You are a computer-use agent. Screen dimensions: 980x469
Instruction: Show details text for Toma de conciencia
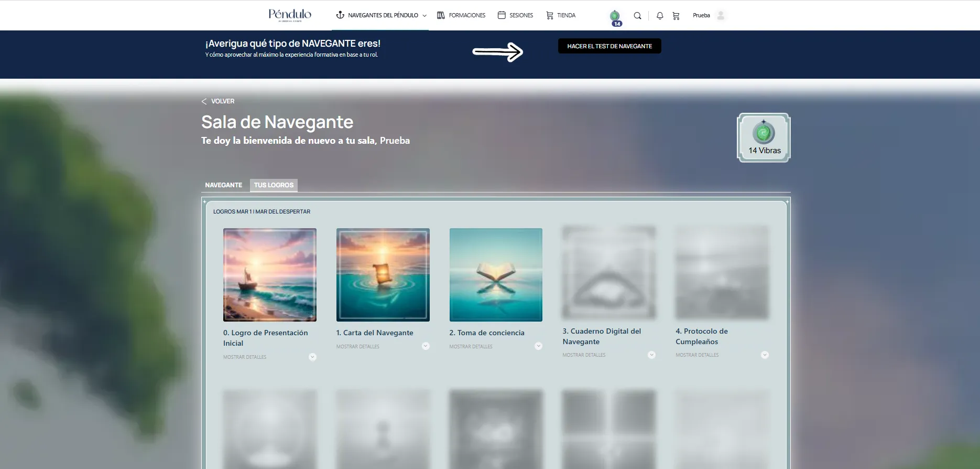[471, 347]
